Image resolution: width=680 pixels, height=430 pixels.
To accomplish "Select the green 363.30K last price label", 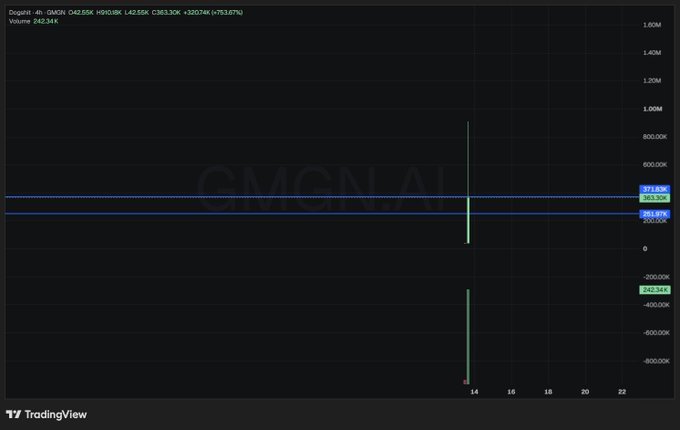I will (655, 198).
